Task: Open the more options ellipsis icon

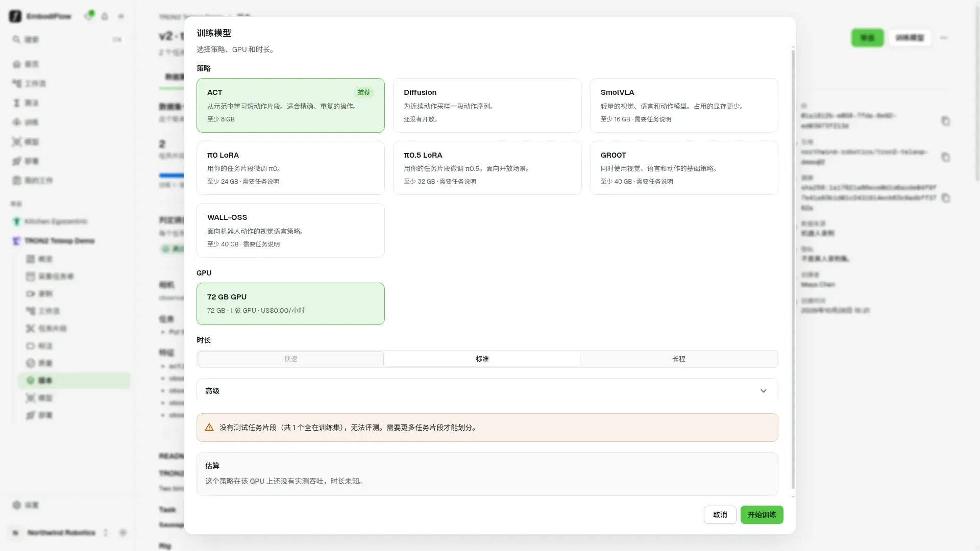Action: point(944,38)
